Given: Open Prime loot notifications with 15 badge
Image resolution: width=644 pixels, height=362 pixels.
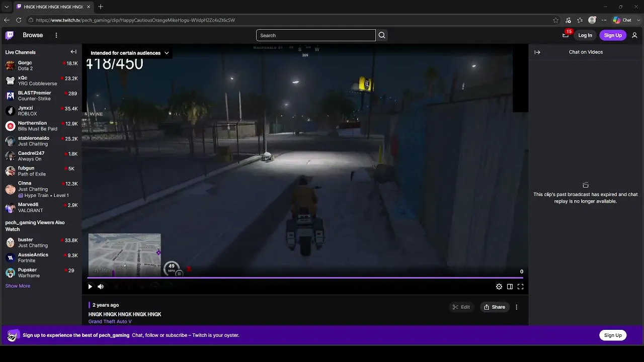Looking at the screenshot, I should click(x=566, y=35).
